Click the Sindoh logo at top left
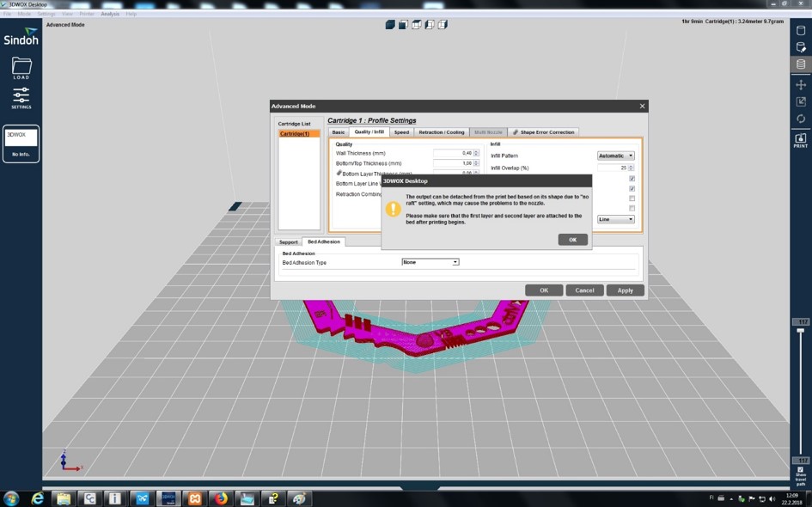 (21, 36)
